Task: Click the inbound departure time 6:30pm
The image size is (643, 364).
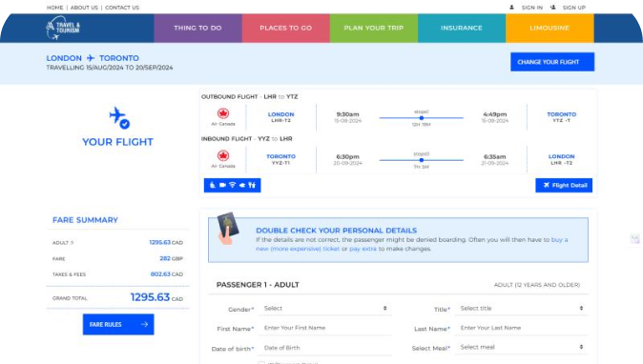Action: coord(348,156)
